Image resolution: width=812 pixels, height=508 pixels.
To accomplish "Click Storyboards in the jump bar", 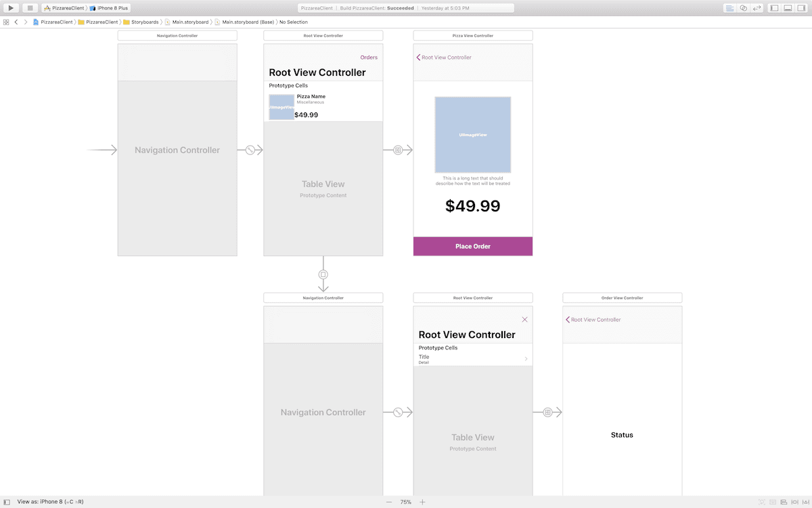I will click(144, 22).
